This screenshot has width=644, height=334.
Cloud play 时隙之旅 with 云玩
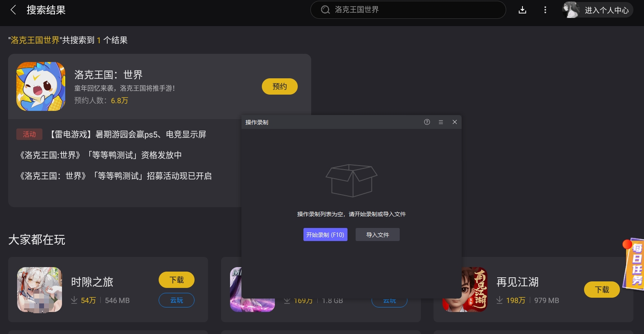click(177, 300)
